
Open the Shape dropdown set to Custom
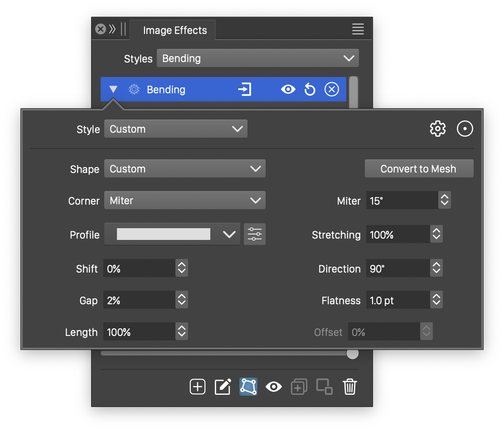point(184,169)
